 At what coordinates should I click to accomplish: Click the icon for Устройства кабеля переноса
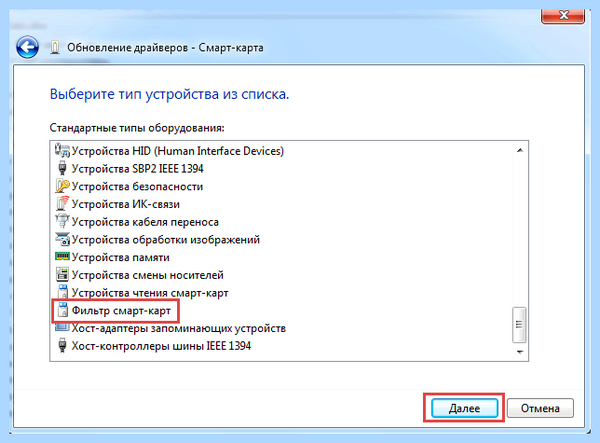[62, 222]
